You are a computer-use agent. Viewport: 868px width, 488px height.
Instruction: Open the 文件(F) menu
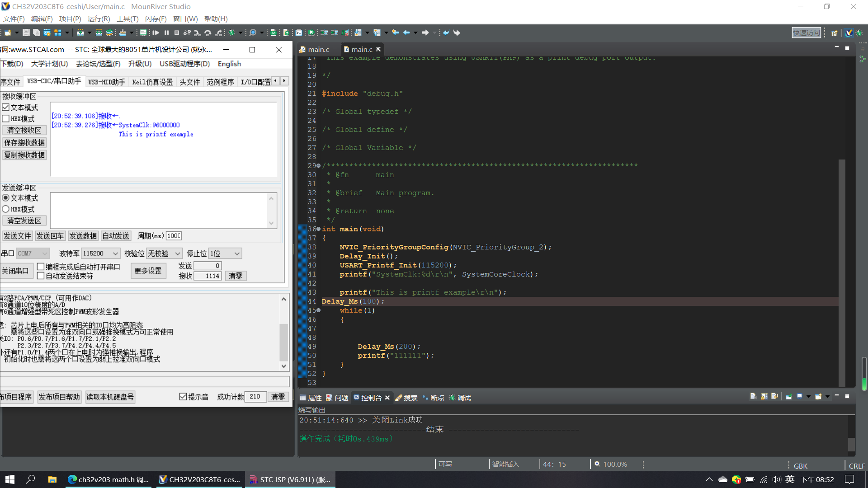(14, 19)
